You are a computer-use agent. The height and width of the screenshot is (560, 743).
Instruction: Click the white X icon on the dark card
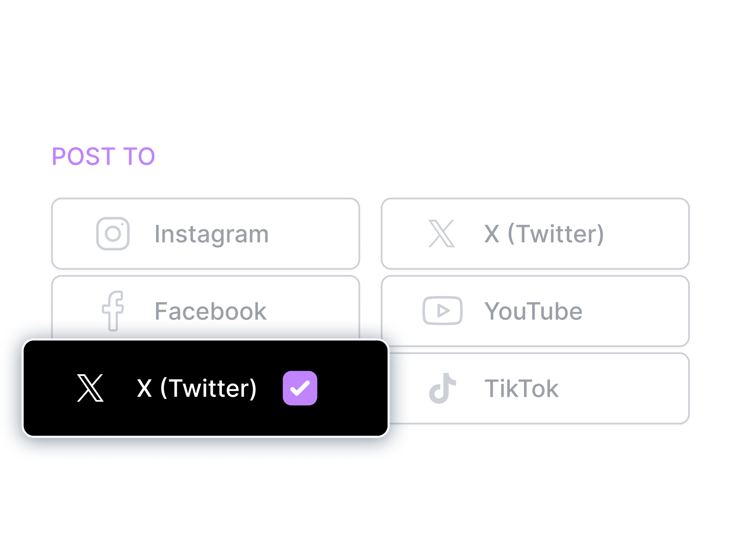[x=89, y=388]
